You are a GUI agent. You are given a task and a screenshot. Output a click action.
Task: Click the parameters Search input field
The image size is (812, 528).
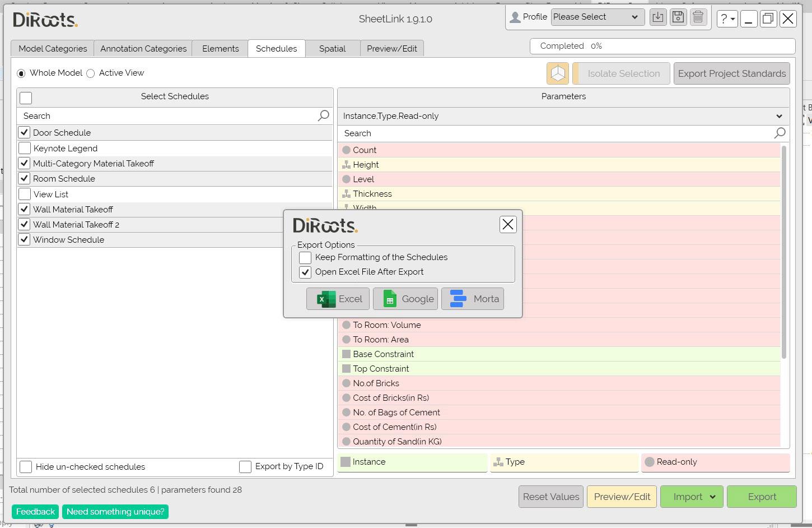click(x=557, y=133)
